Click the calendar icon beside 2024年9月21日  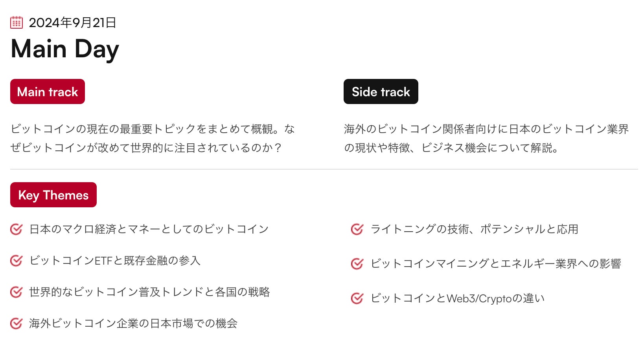click(16, 22)
